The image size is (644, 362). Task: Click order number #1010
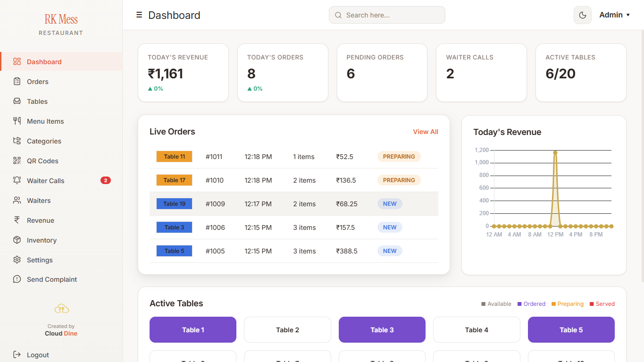(x=215, y=180)
